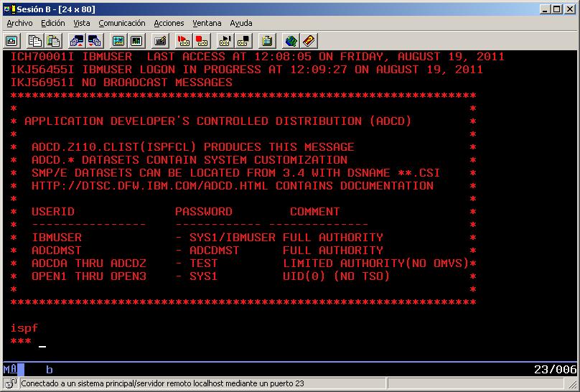Open the Vista menu
Image resolution: width=580 pixels, height=392 pixels.
point(81,23)
